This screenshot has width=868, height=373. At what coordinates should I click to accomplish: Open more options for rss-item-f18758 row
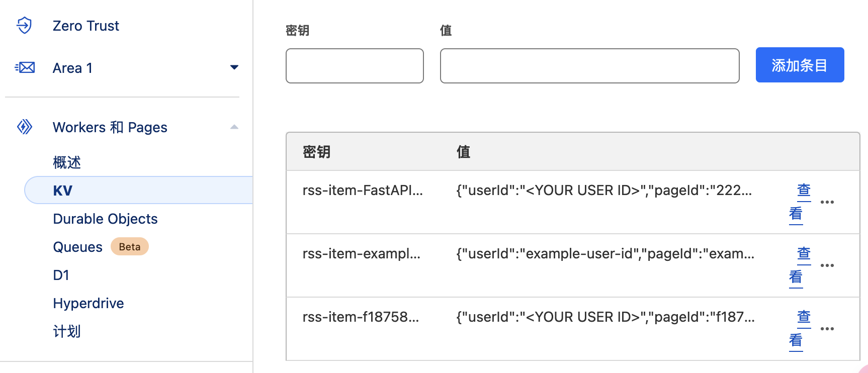[x=827, y=329]
